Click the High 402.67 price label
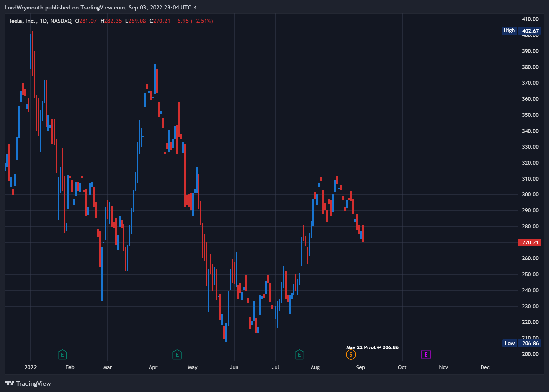Image resolution: width=549 pixels, height=392 pixels. pyautogui.click(x=521, y=31)
